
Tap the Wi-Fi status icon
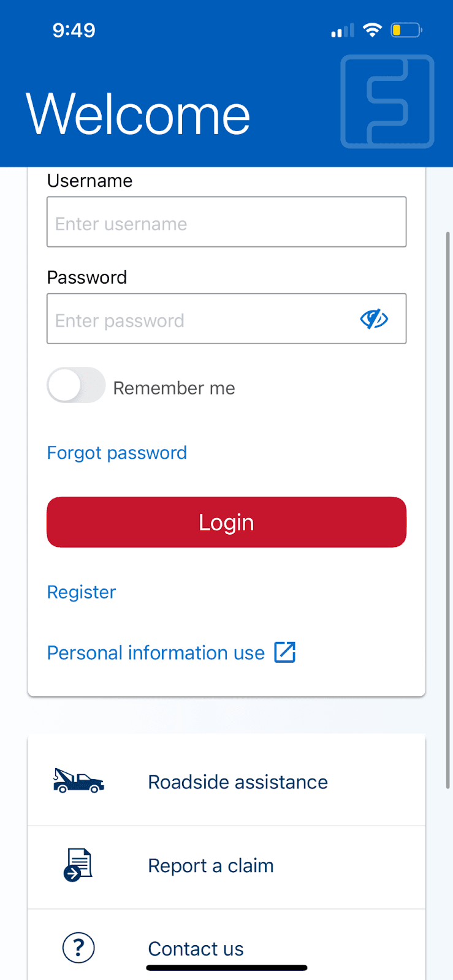point(372,29)
